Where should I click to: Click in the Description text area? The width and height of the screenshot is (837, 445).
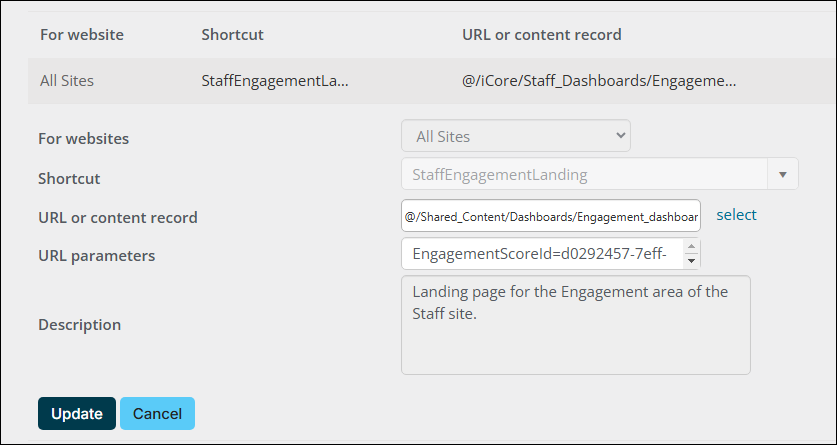click(x=576, y=325)
